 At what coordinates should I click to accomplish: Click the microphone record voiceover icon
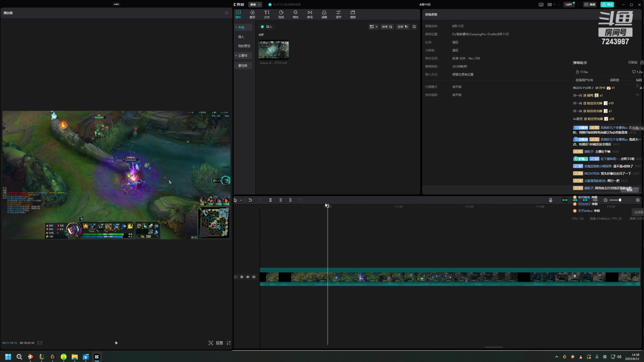tap(550, 200)
